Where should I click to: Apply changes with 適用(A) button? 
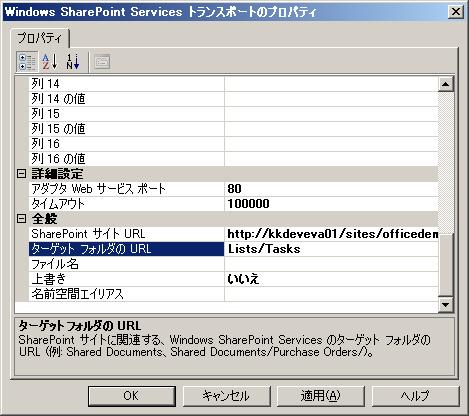321,396
